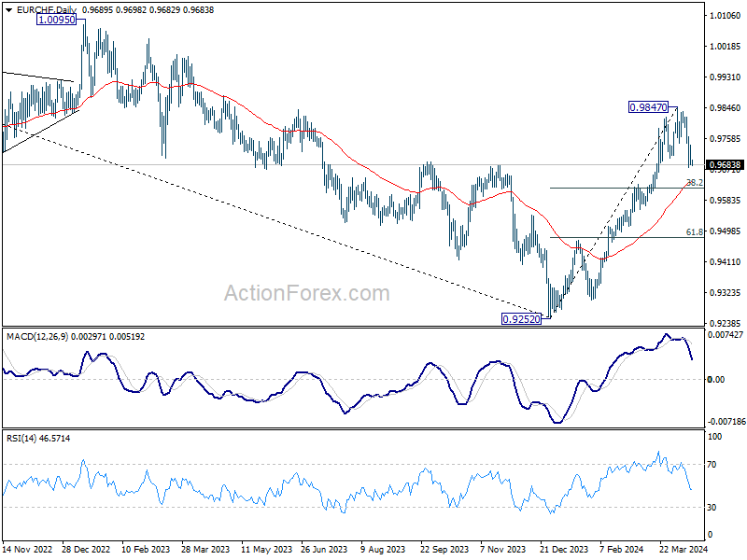
Task: Click the MACD 0.00 axis label
Action: (716, 380)
